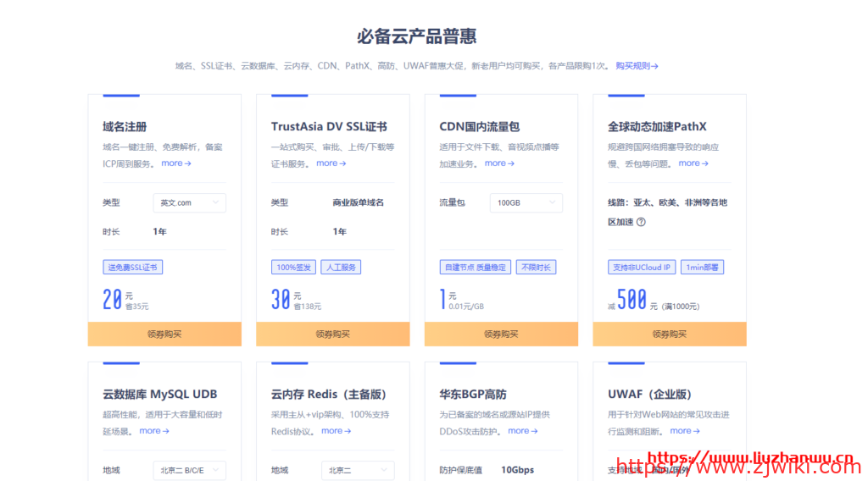Viewport: 868px width, 481px height.
Task: Click the 10Gbps 防护保底值 value
Action: tap(518, 470)
